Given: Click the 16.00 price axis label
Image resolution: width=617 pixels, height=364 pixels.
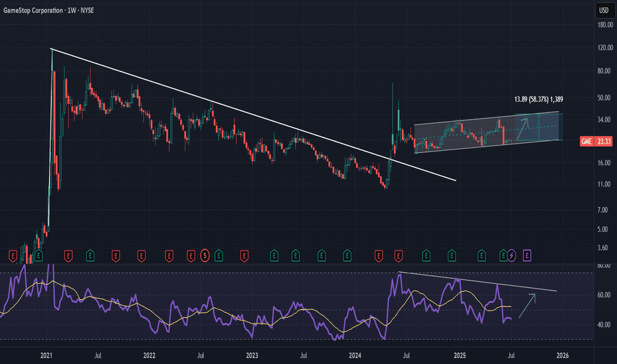Looking at the screenshot, I should coord(604,163).
